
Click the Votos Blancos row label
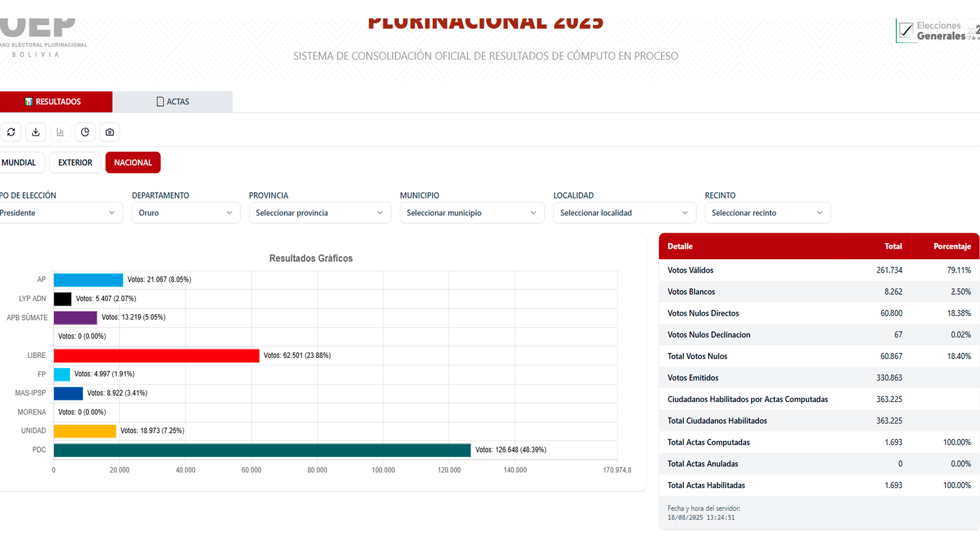pyautogui.click(x=691, y=292)
